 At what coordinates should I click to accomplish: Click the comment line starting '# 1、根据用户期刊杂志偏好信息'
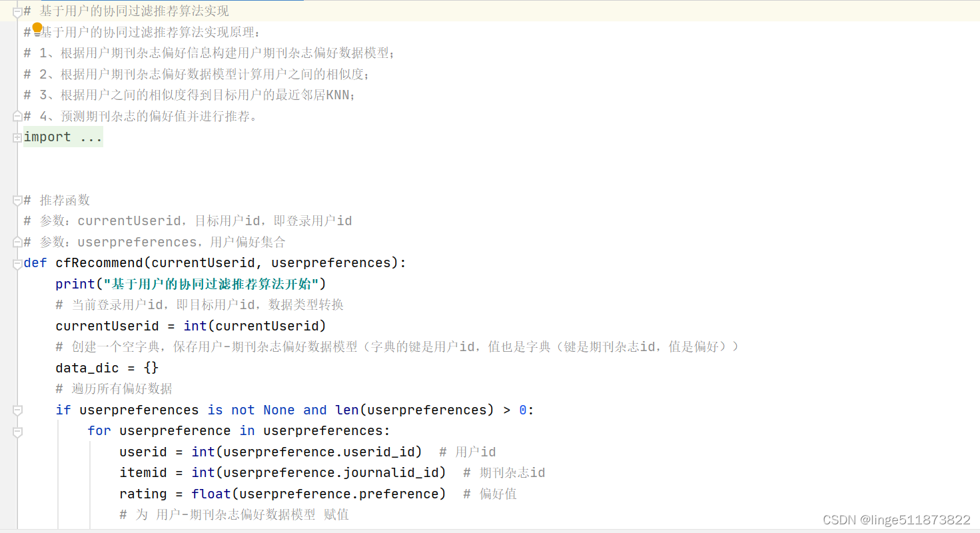209,53
